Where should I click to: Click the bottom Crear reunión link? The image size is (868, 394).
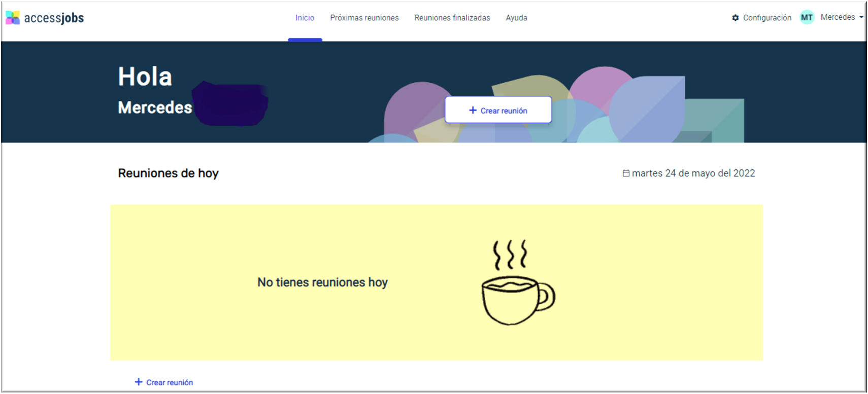coord(164,382)
